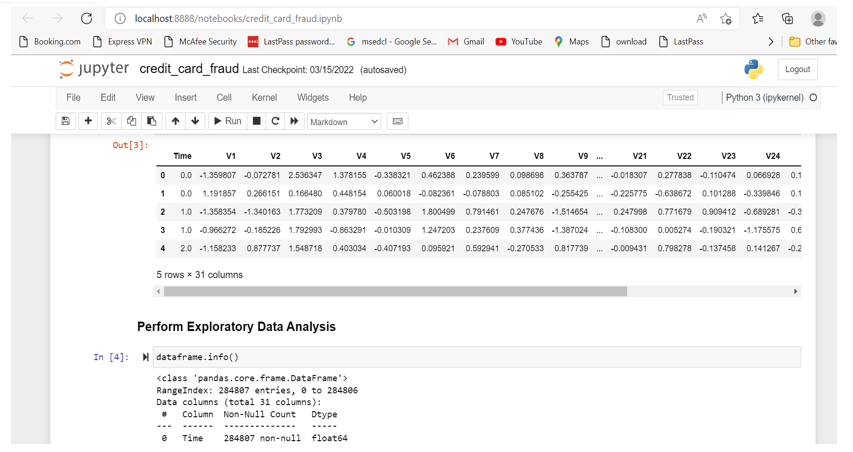Open the browser profile avatar

pyautogui.click(x=818, y=19)
